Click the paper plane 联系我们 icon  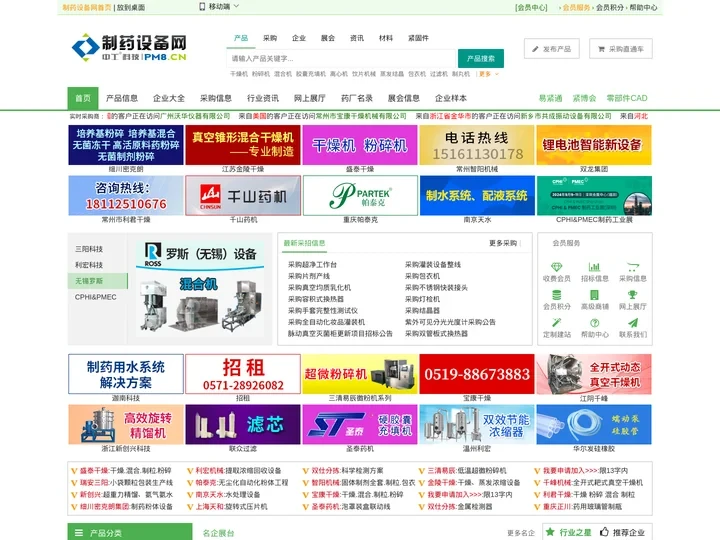tap(633, 323)
